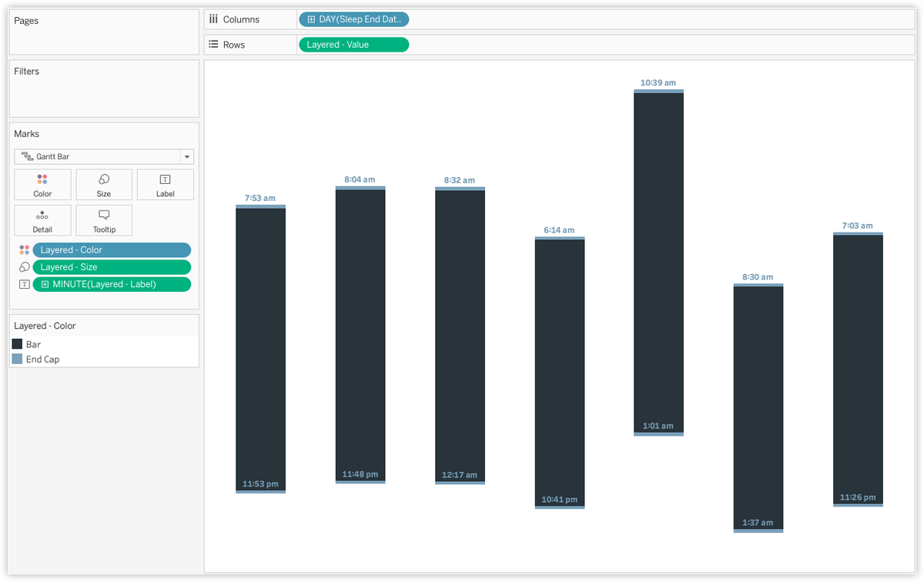This screenshot has width=924, height=582.
Task: Click the label T icon on the MINUTE pill
Action: coord(24,284)
